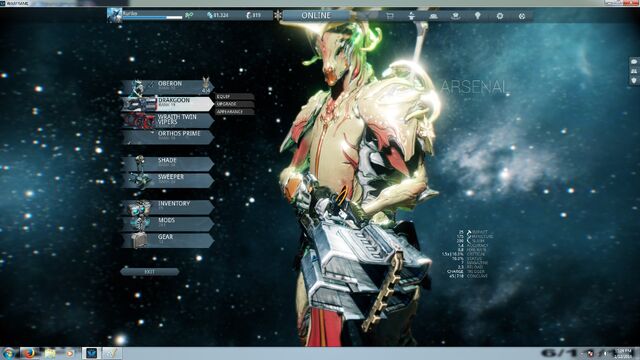Viewport: 640px width, 360px height.
Task: Click the Conclave stat row
Action: 468,276
